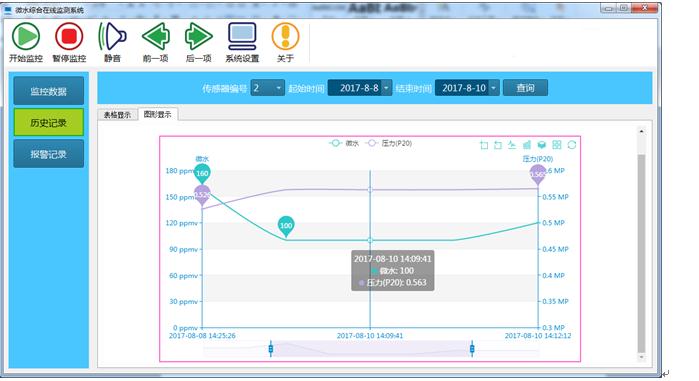Screen dimensions: 699x381
Task: Toggle the 压力(P20) series in legend
Action: pos(388,143)
